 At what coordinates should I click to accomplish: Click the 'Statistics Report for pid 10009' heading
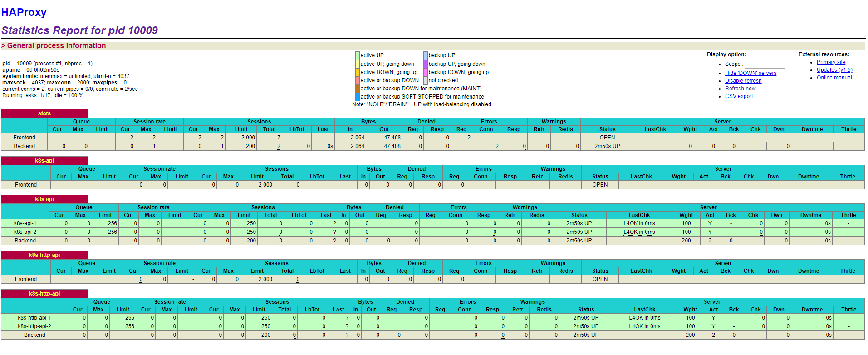pos(79,30)
